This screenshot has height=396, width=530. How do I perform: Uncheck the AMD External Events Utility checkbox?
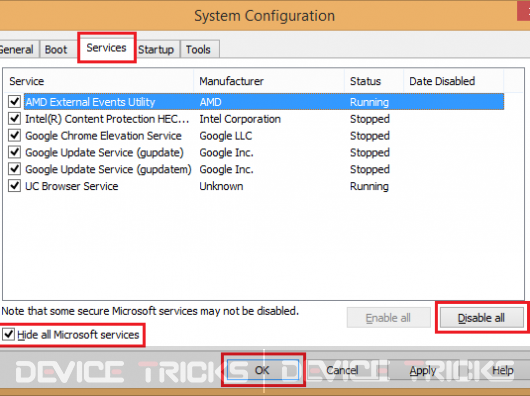pyautogui.click(x=14, y=101)
